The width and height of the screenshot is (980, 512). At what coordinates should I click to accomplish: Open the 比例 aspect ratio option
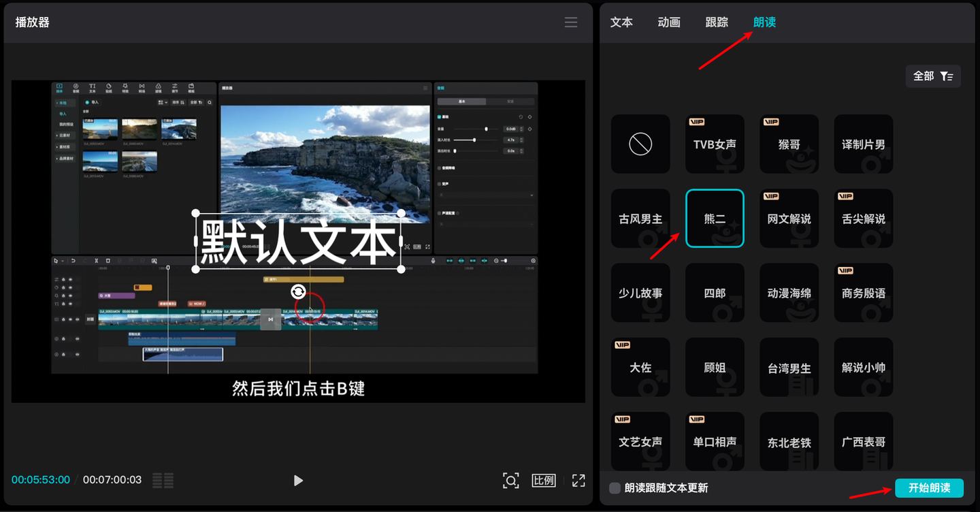(x=543, y=481)
